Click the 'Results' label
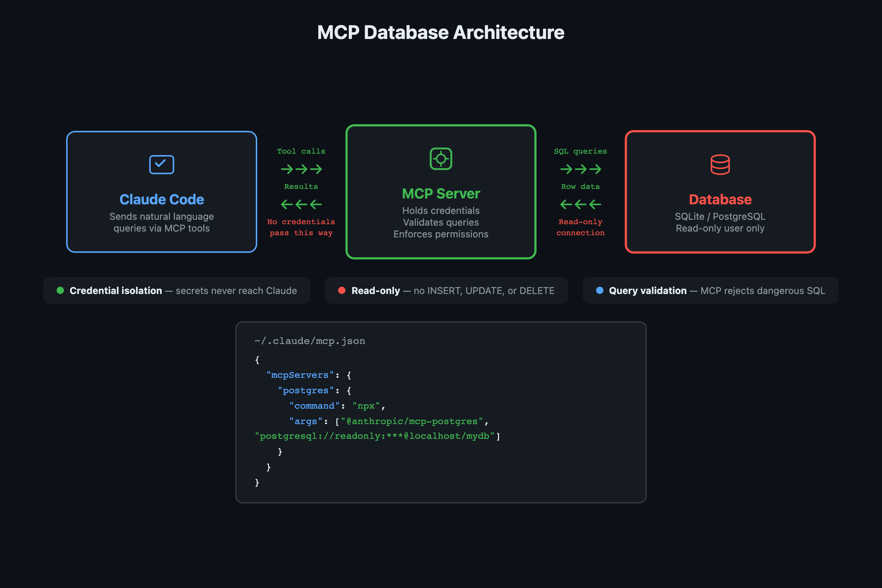This screenshot has width=882, height=588. pos(301,186)
